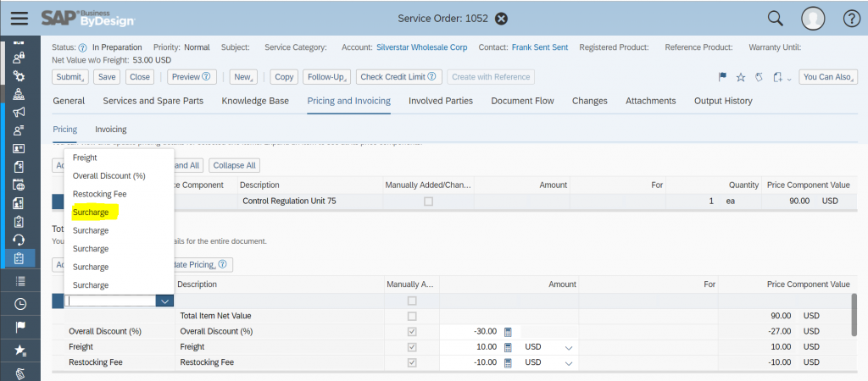Switch to the Involved Parties tab
Viewport: 868px width, 381px height.
(441, 101)
